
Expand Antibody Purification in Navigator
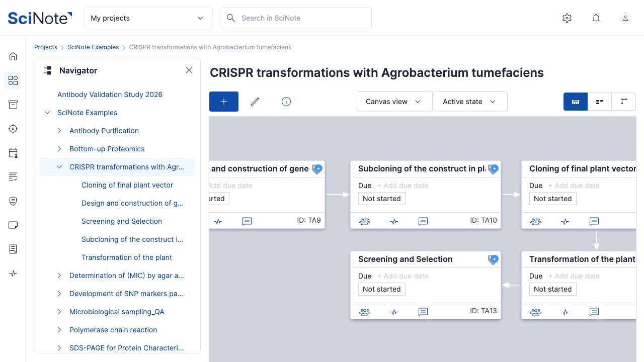point(59,131)
